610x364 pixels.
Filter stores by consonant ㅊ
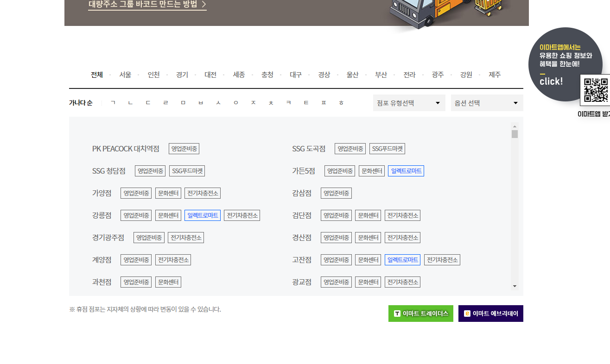[271, 103]
